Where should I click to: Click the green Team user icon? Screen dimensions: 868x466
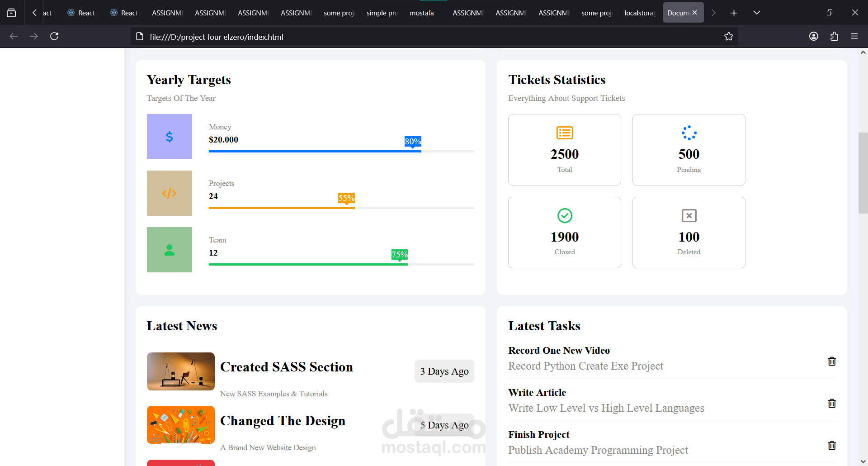[x=170, y=250]
